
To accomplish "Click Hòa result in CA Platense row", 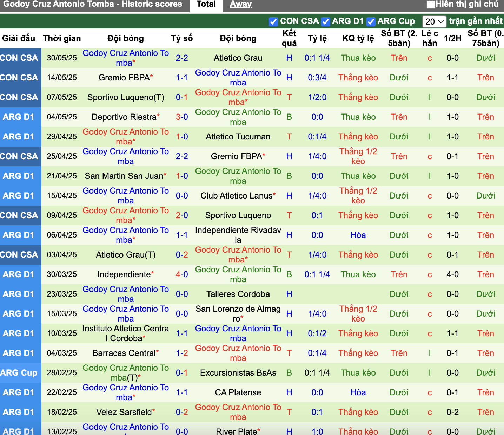I will [358, 392].
